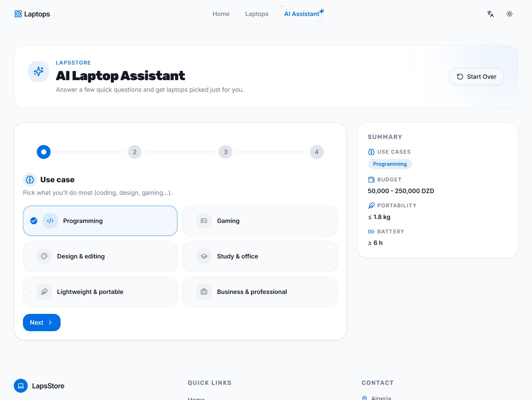The image size is (532, 400).
Task: Jump to step 4 of the wizard
Action: [x=317, y=152]
